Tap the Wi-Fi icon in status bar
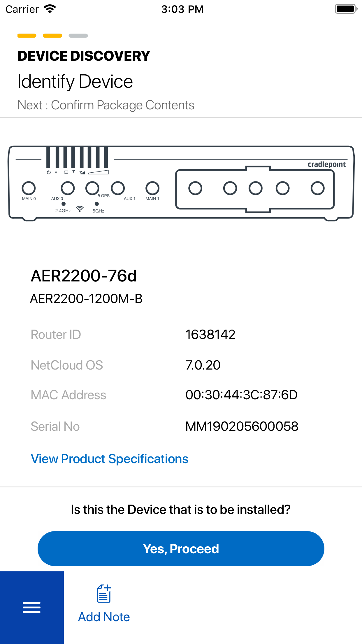The image size is (362, 644). 50,9
